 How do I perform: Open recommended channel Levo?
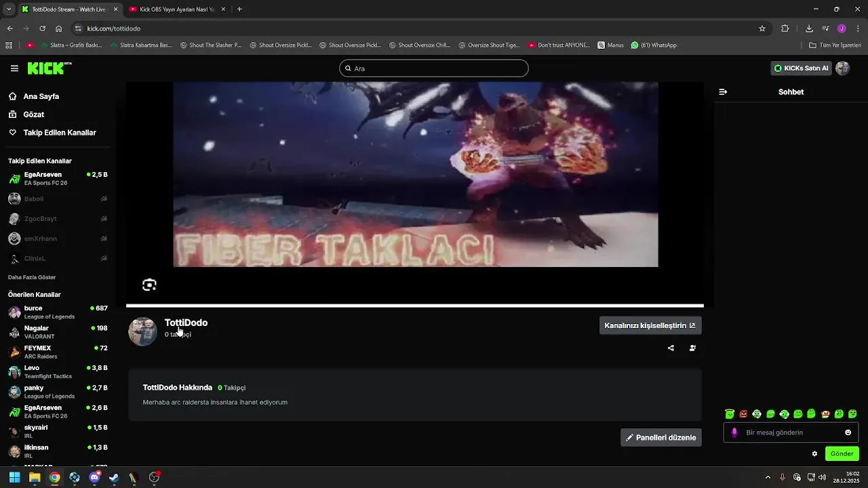point(58,372)
